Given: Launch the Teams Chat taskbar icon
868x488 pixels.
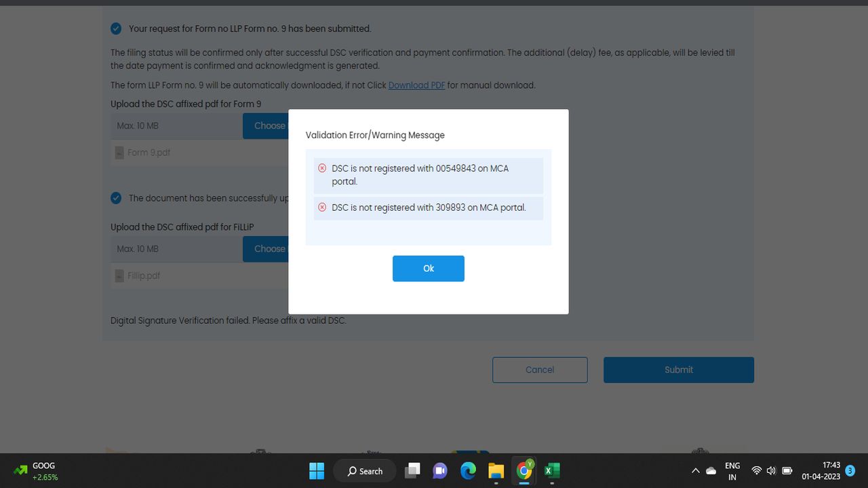Looking at the screenshot, I should point(440,471).
